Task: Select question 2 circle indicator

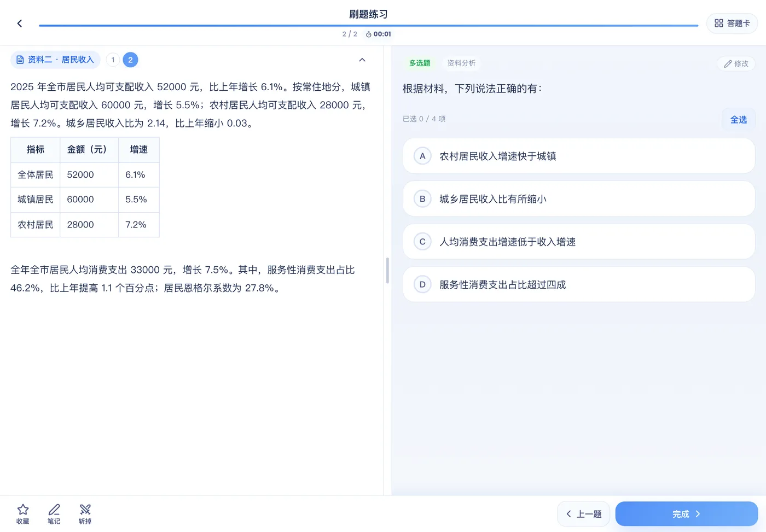Action: tap(130, 60)
